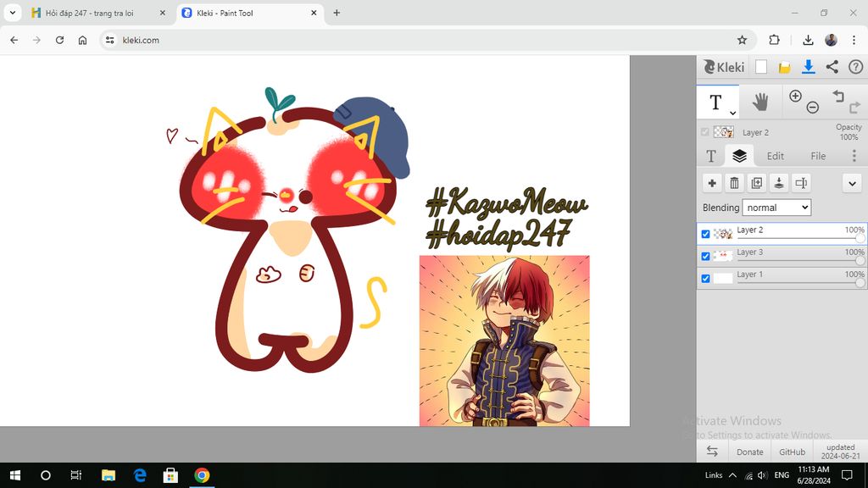Click the kleki.com address bar

point(426,40)
